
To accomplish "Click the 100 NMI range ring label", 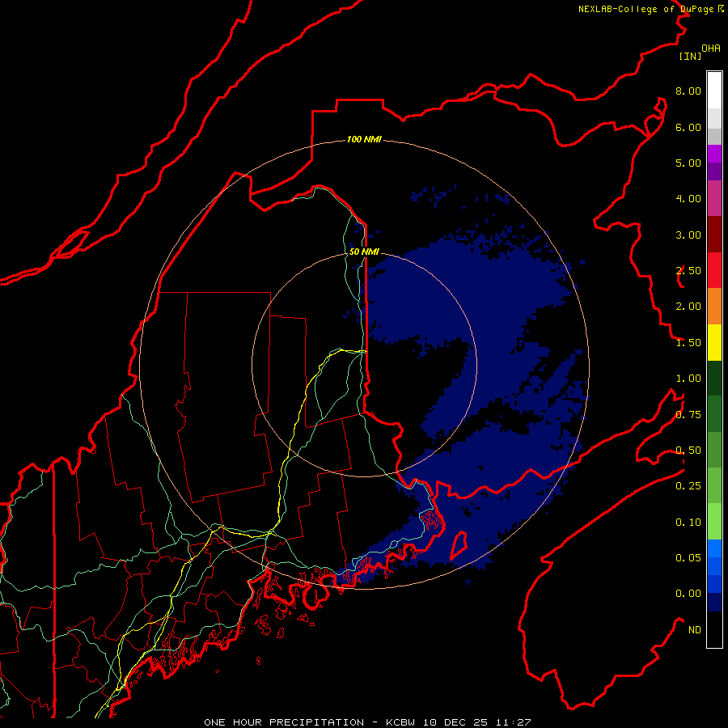I will click(364, 139).
